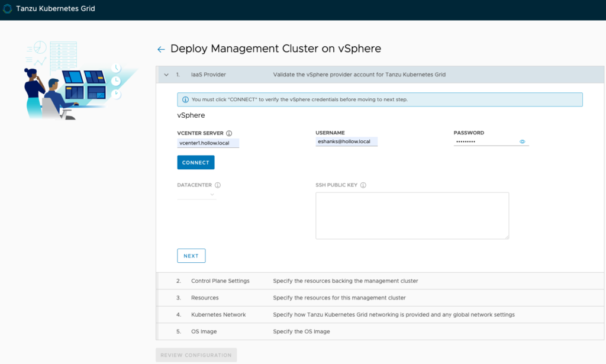Screen dimensions: 606x364
Task: Expand the Control Plane Settings step
Action: coord(220,281)
